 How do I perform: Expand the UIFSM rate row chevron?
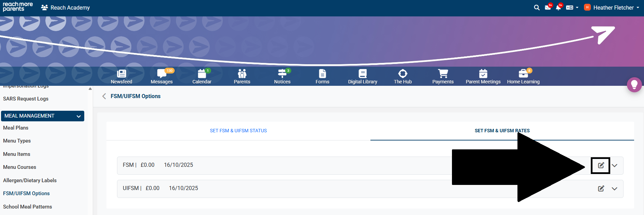coord(614,189)
